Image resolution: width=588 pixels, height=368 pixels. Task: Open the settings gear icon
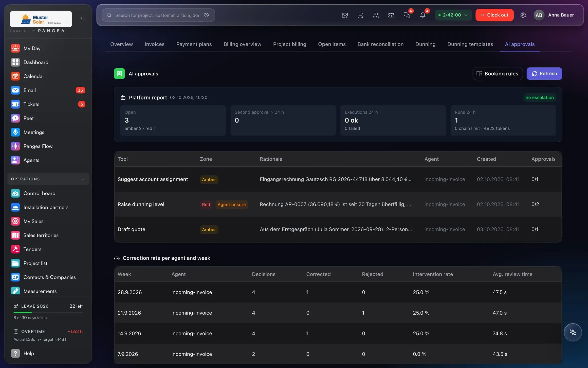523,15
